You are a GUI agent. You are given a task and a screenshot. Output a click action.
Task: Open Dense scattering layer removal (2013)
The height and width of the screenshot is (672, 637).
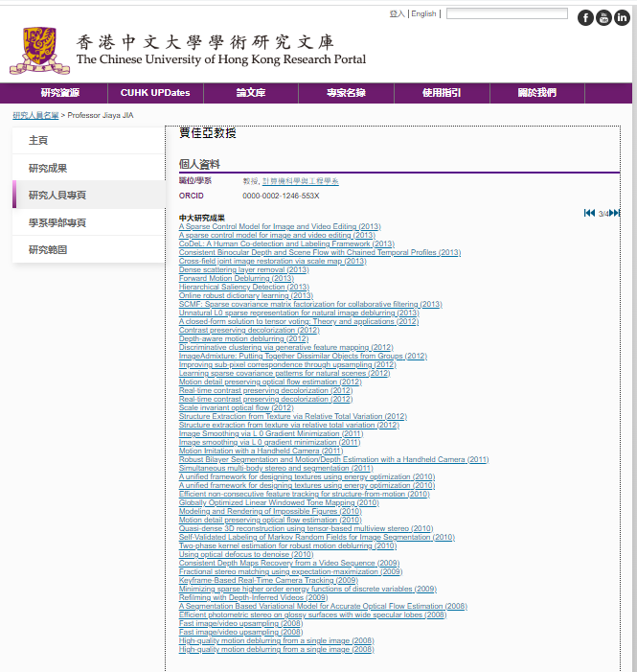pos(243,269)
